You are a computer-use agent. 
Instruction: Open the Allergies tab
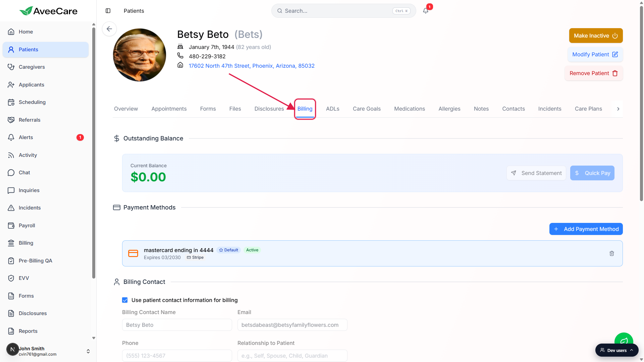(x=449, y=109)
